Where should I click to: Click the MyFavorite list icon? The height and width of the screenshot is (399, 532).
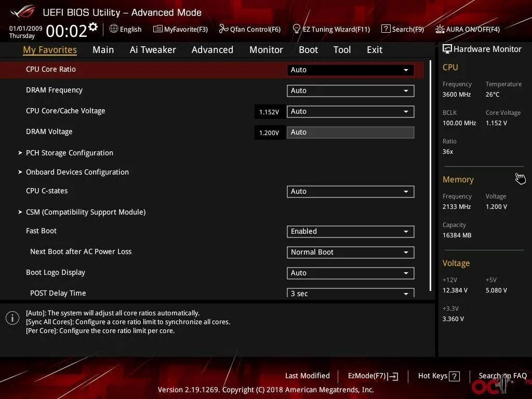(158, 29)
